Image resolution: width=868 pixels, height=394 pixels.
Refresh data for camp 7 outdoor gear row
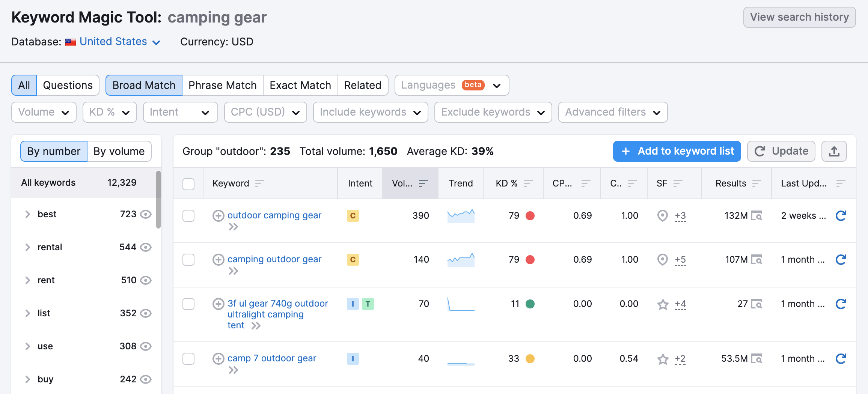coord(841,358)
